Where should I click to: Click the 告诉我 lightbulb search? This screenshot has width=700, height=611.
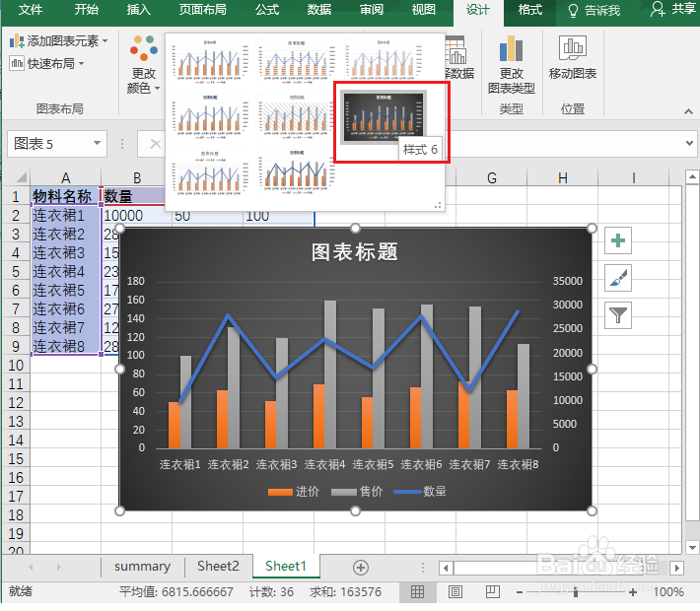tap(594, 10)
